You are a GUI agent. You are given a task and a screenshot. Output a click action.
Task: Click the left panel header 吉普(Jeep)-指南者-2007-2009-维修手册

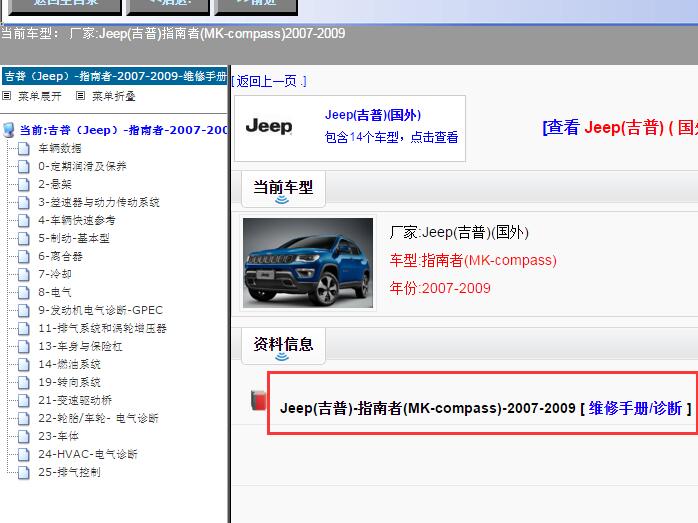(115, 76)
